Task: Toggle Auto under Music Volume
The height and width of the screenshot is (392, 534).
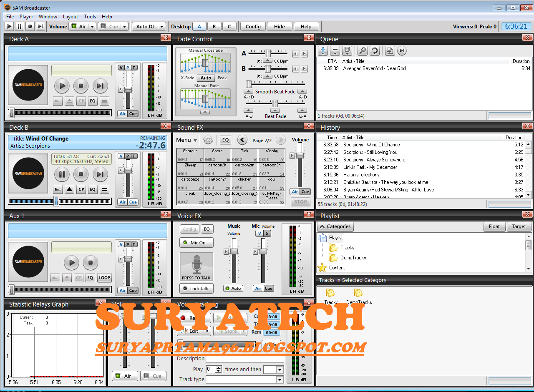Action: click(x=233, y=289)
